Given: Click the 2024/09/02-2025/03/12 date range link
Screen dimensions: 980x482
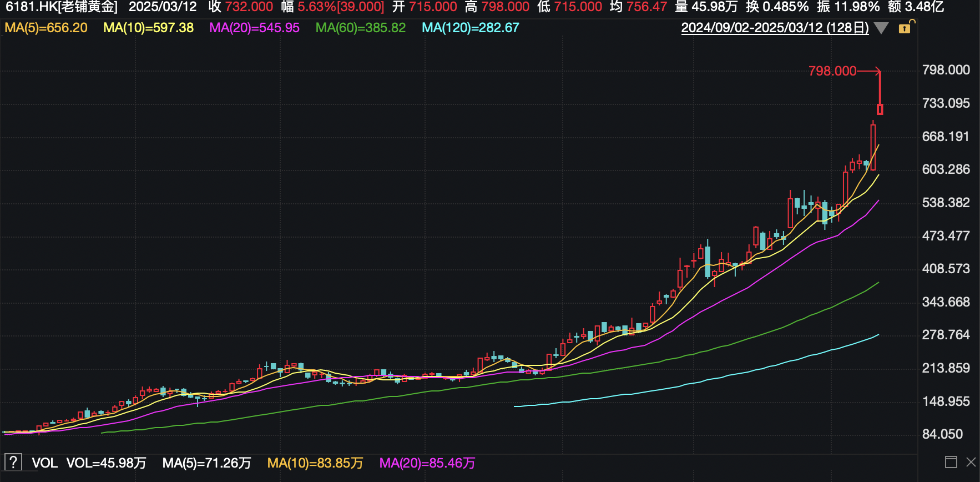Looking at the screenshot, I should 775,28.
